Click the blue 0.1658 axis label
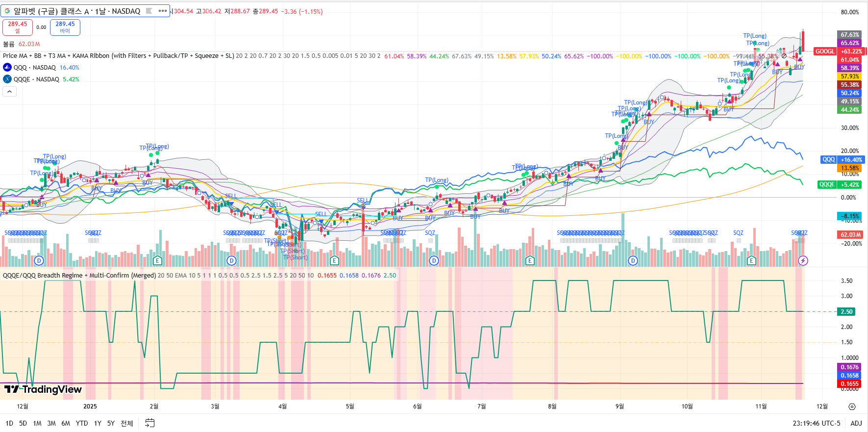This screenshot has height=432, width=868. pyautogui.click(x=849, y=375)
